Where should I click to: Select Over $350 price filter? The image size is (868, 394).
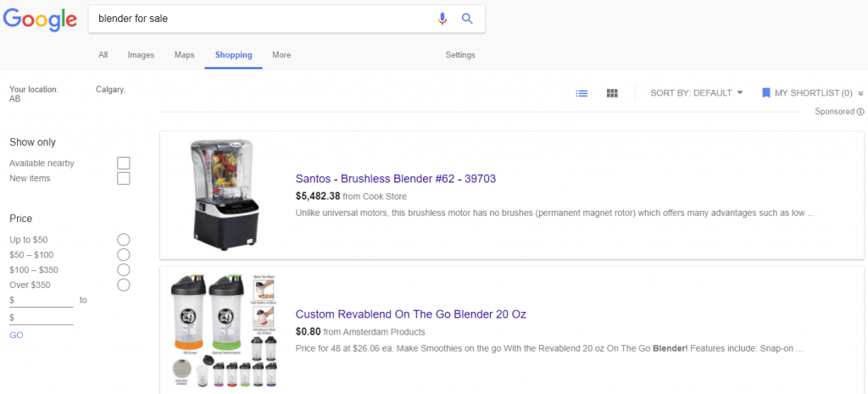(124, 285)
